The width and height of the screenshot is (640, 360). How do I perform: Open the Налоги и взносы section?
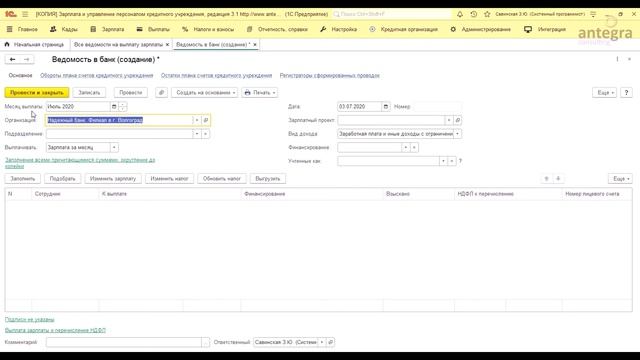tap(208, 29)
